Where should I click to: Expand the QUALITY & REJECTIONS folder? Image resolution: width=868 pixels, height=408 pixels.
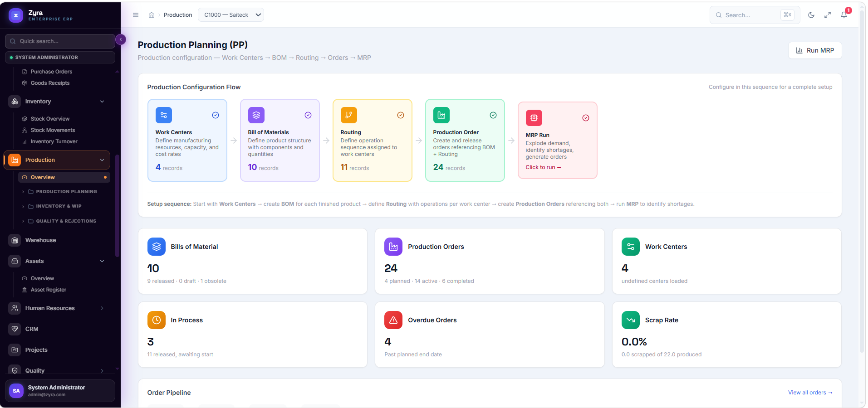pyautogui.click(x=62, y=221)
